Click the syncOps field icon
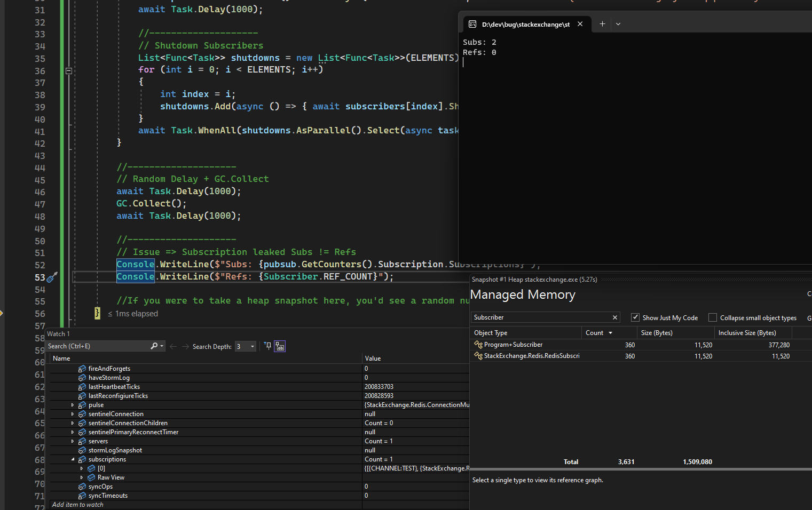812x510 pixels. tap(82, 487)
